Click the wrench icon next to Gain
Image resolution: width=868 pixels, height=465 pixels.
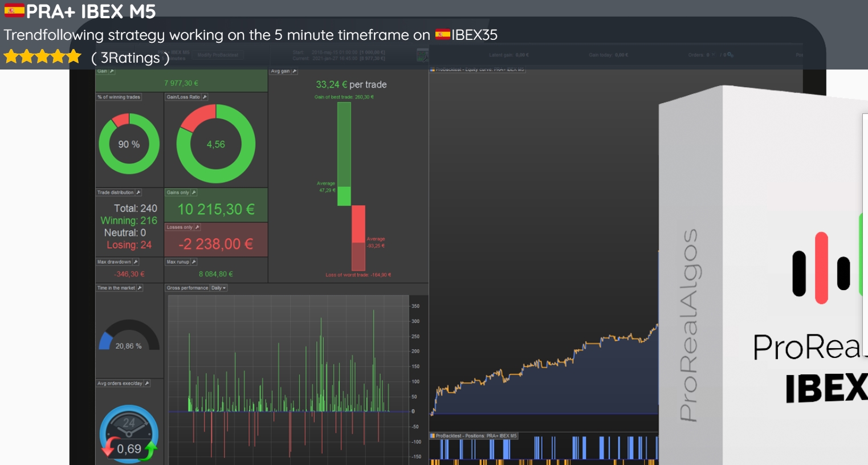(x=112, y=71)
